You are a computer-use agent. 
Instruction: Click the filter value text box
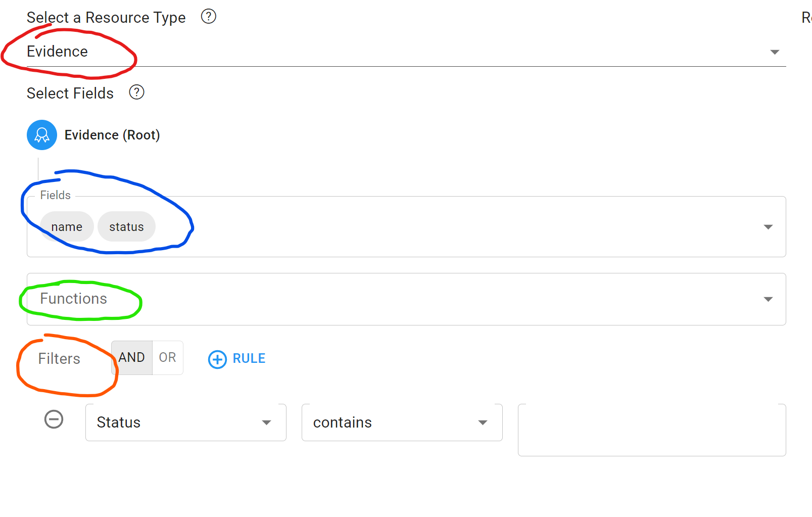pyautogui.click(x=651, y=430)
